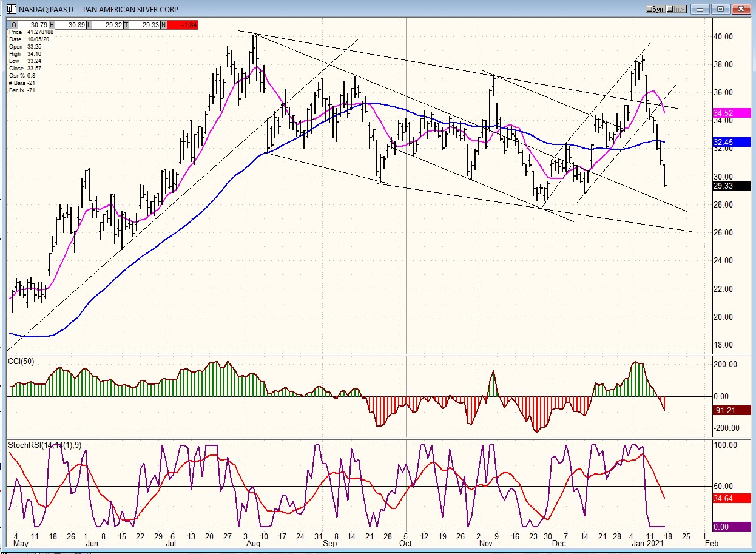The height and width of the screenshot is (554, 756).
Task: Click the 18.00 price axis label
Action: coord(724,345)
